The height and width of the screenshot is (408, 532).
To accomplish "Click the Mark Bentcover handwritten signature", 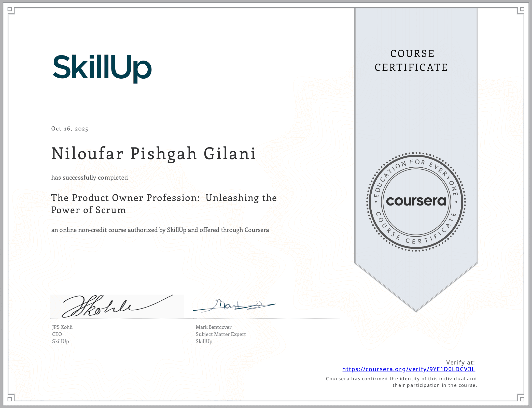I will (x=234, y=305).
